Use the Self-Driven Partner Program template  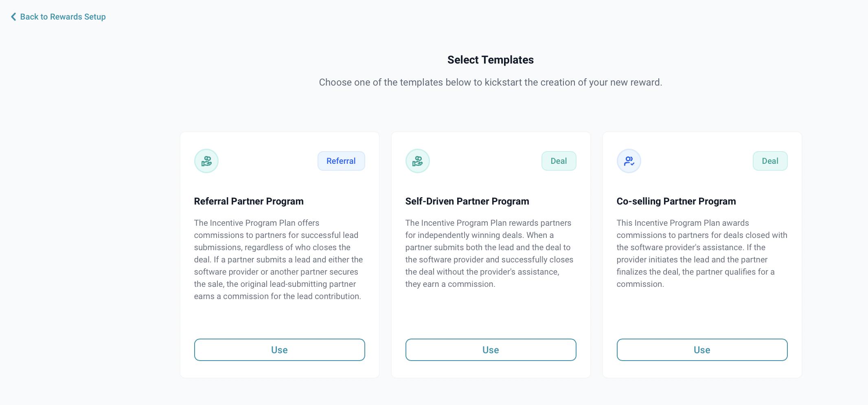[x=491, y=350]
